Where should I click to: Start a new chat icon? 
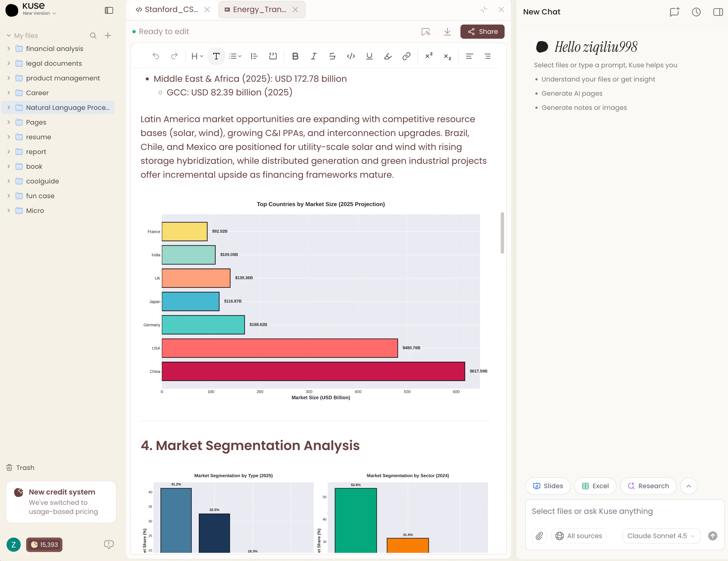[x=674, y=12]
